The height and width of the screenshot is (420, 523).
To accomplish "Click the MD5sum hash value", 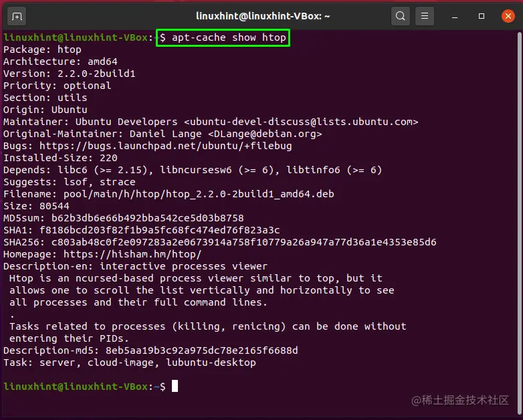I will (148, 218).
